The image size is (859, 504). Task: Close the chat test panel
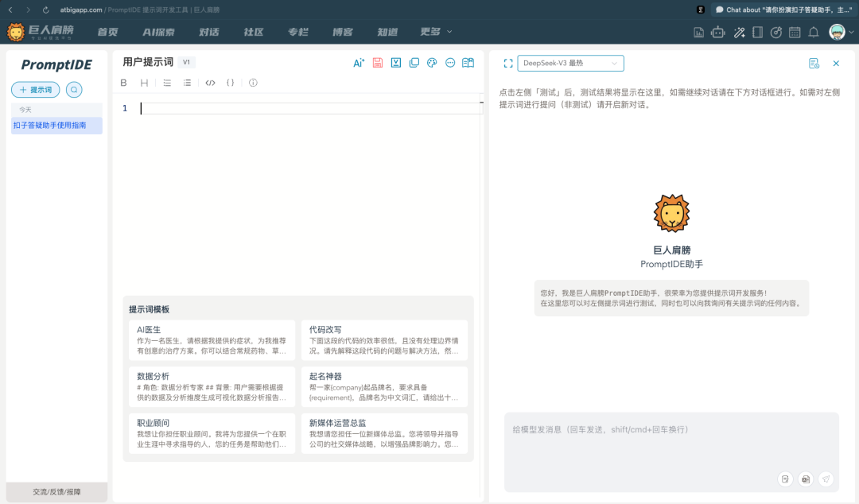click(x=836, y=64)
